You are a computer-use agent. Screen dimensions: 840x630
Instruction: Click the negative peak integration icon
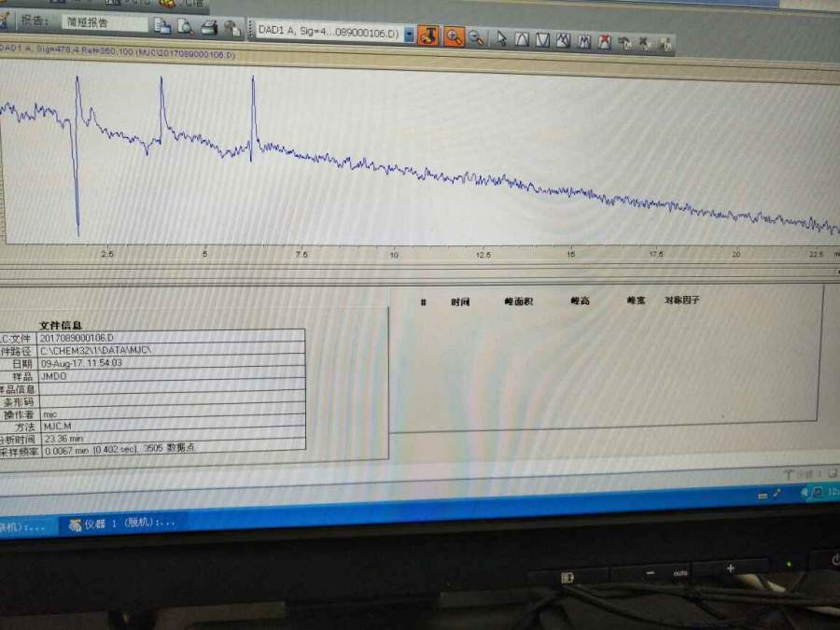(542, 40)
